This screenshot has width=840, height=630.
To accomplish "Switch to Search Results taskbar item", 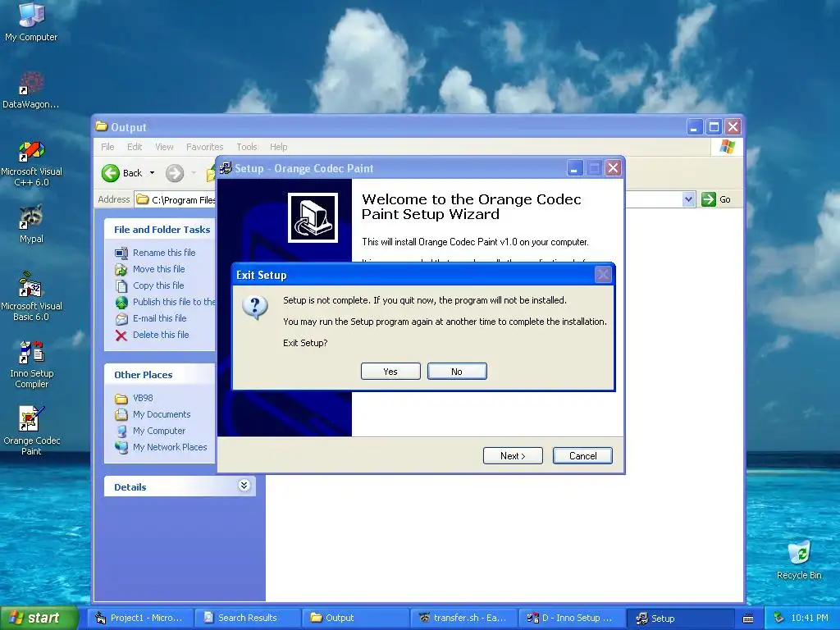I will click(x=247, y=619).
